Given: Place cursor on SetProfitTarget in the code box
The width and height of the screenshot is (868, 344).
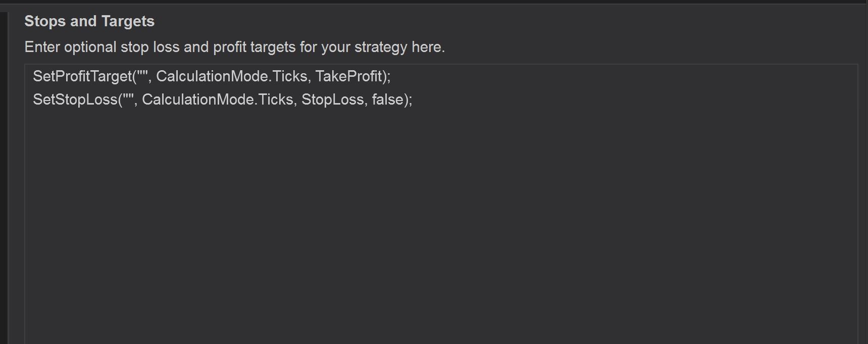Looking at the screenshot, I should [x=82, y=76].
